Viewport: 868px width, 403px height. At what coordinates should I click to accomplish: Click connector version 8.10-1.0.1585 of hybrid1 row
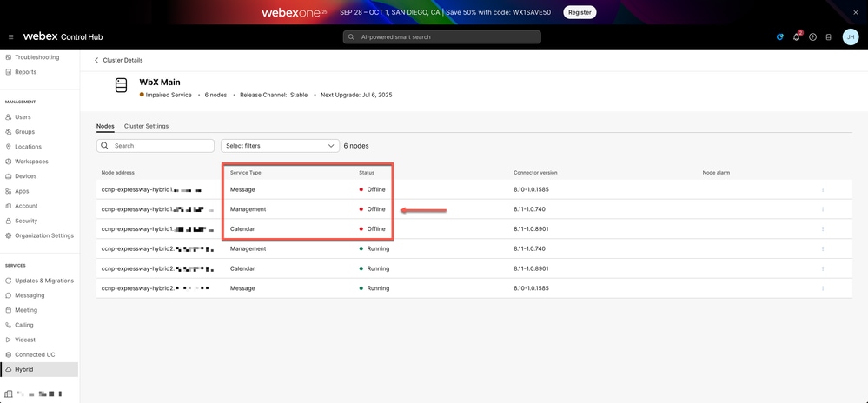(x=531, y=189)
